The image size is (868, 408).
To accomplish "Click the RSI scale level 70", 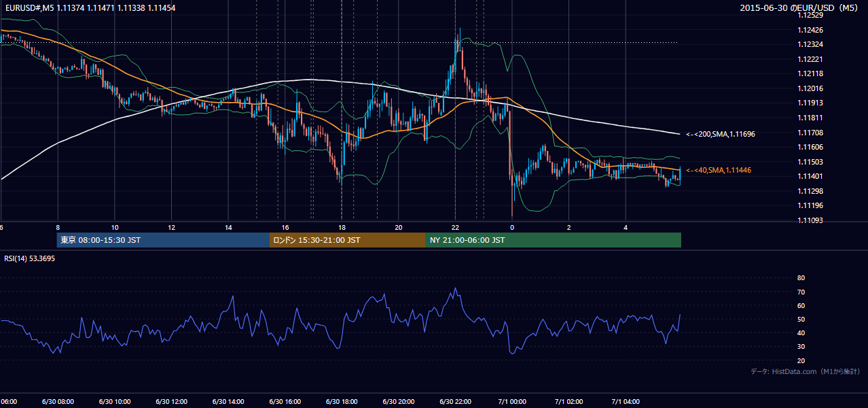I will coord(801,292).
